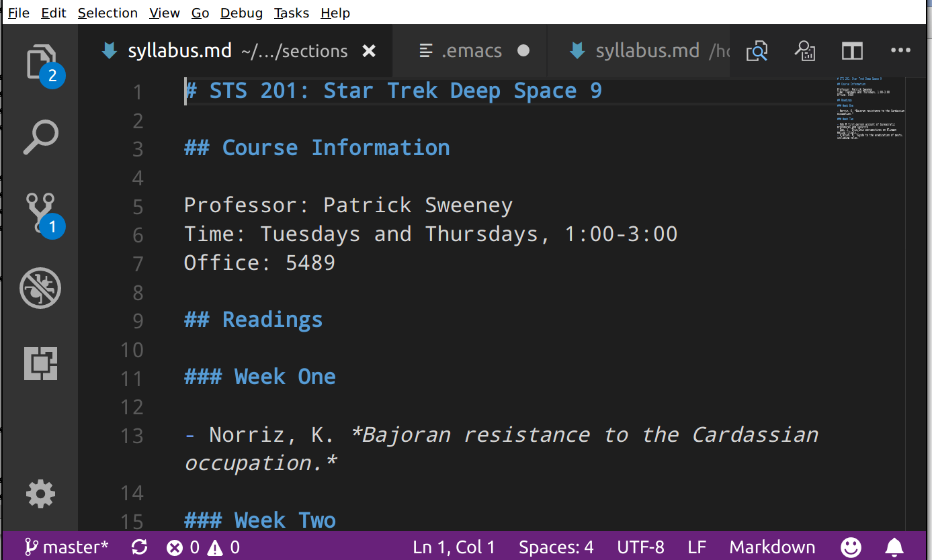Open the Manage gear icon
932x560 pixels.
(x=40, y=494)
